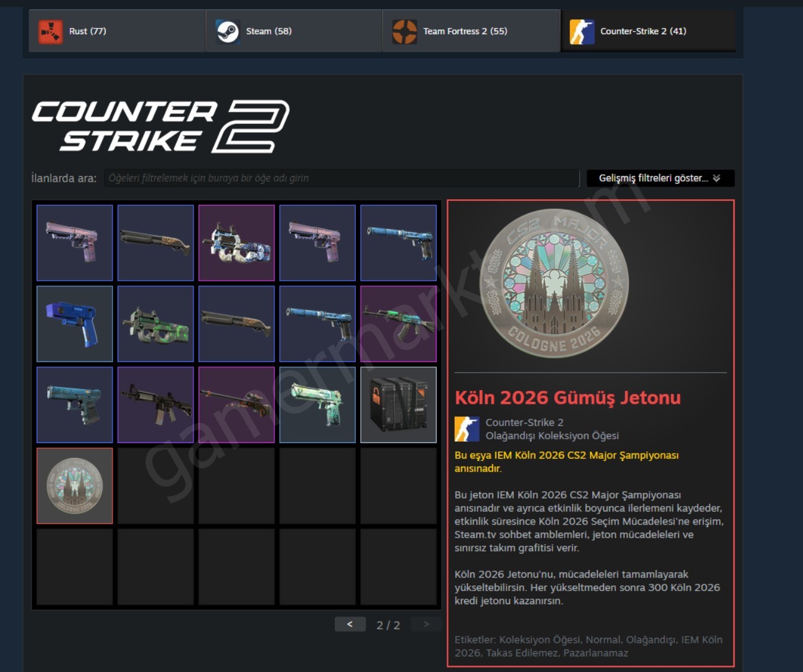Click the '2 / 2' page indicator
The width and height of the screenshot is (803, 672).
click(x=388, y=625)
